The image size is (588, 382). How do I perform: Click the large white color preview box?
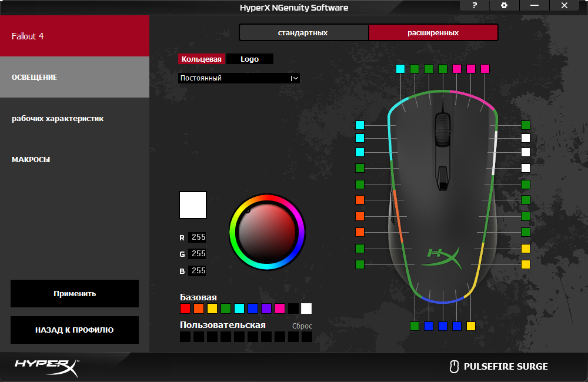coord(193,205)
